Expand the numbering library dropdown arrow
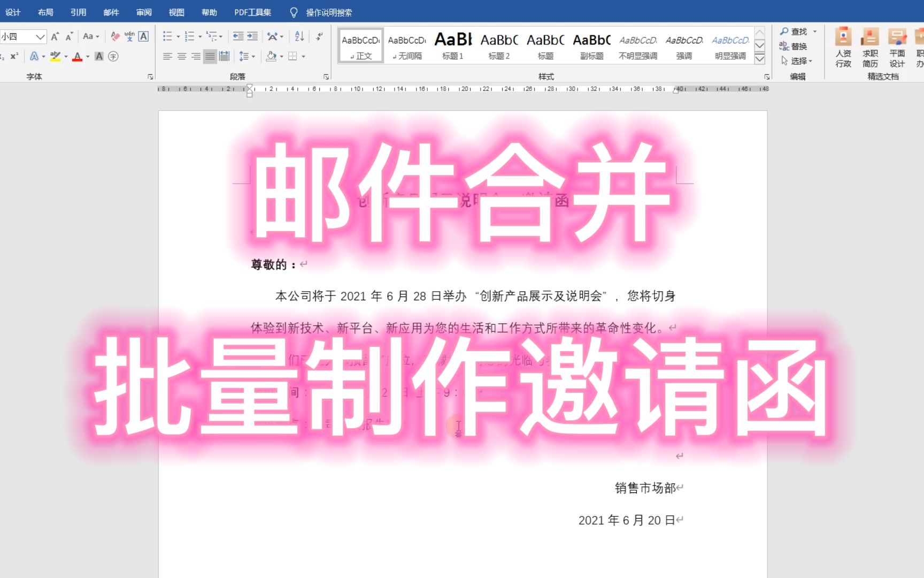Screen dimensions: 924x578 click(200, 37)
